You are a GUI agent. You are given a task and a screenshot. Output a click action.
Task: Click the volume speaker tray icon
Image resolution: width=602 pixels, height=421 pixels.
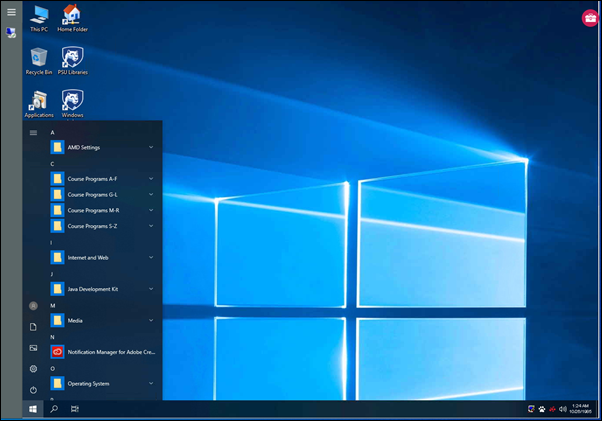563,409
